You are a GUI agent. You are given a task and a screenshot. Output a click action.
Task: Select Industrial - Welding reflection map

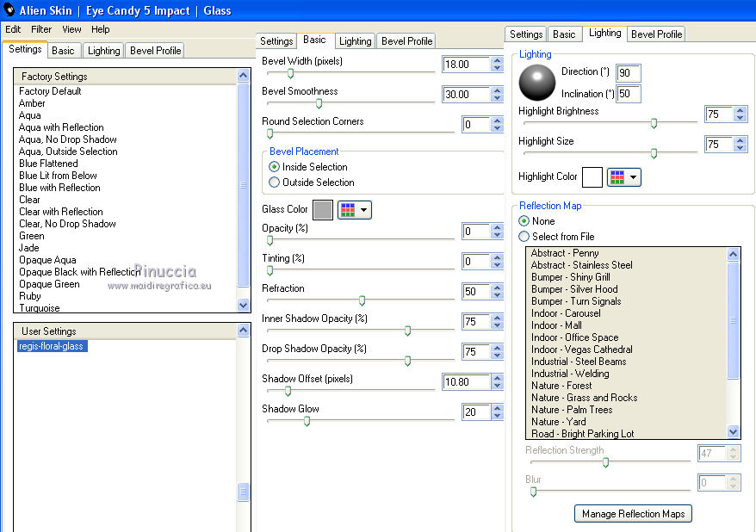tap(570, 374)
